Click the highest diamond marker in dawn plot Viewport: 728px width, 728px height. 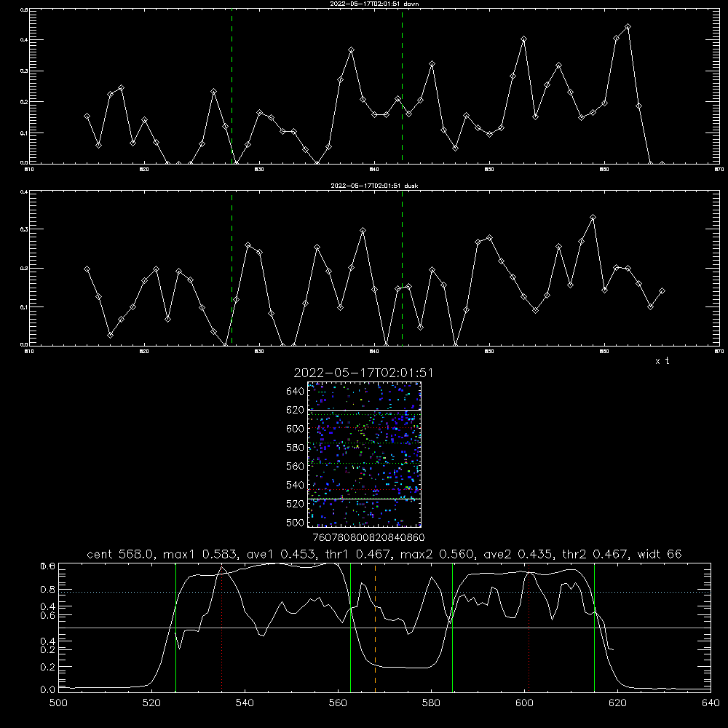coord(628,26)
